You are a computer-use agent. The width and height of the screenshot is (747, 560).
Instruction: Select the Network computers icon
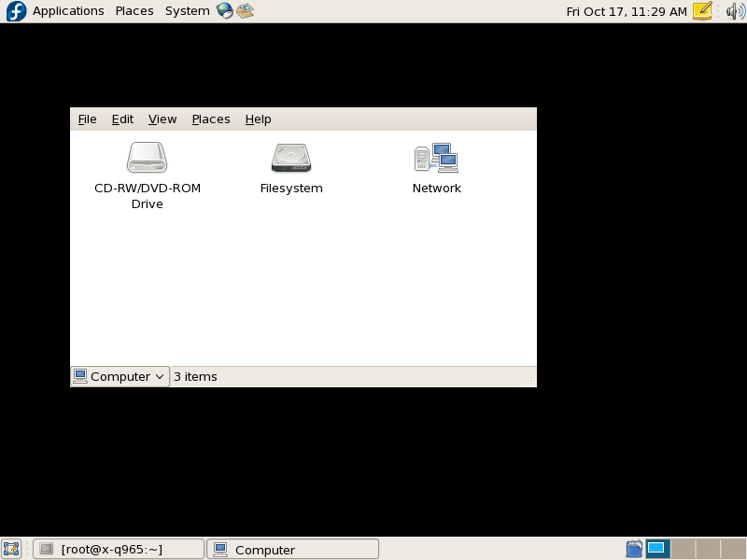(x=436, y=158)
